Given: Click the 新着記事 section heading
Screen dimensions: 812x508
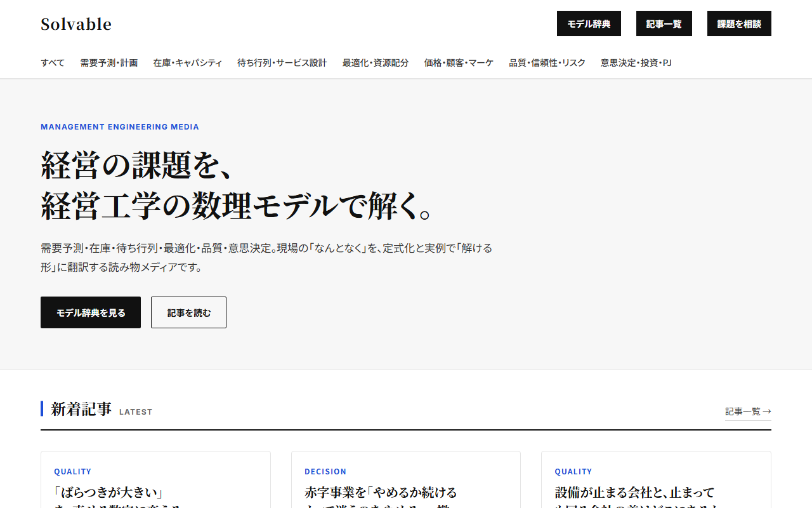Looking at the screenshot, I should tap(81, 409).
